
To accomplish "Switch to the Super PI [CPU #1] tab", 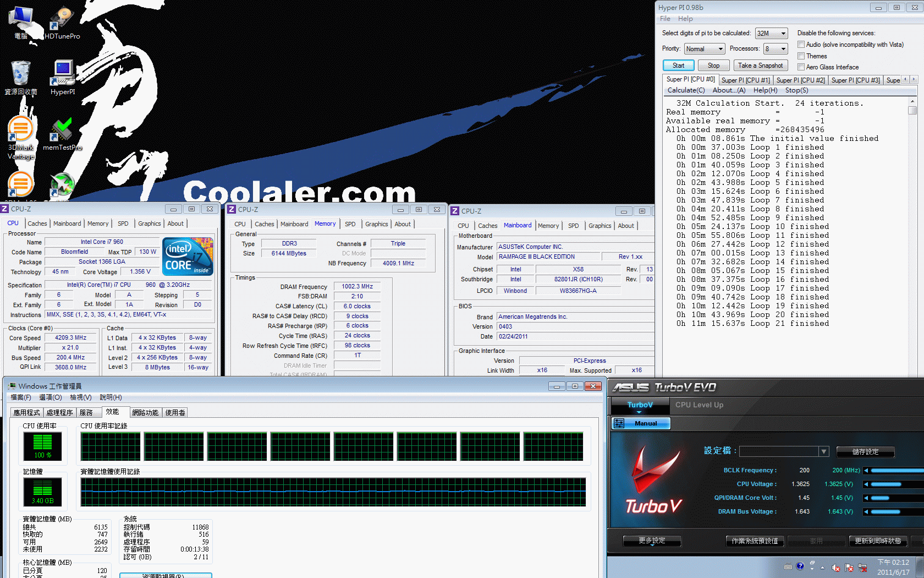I will (x=745, y=80).
